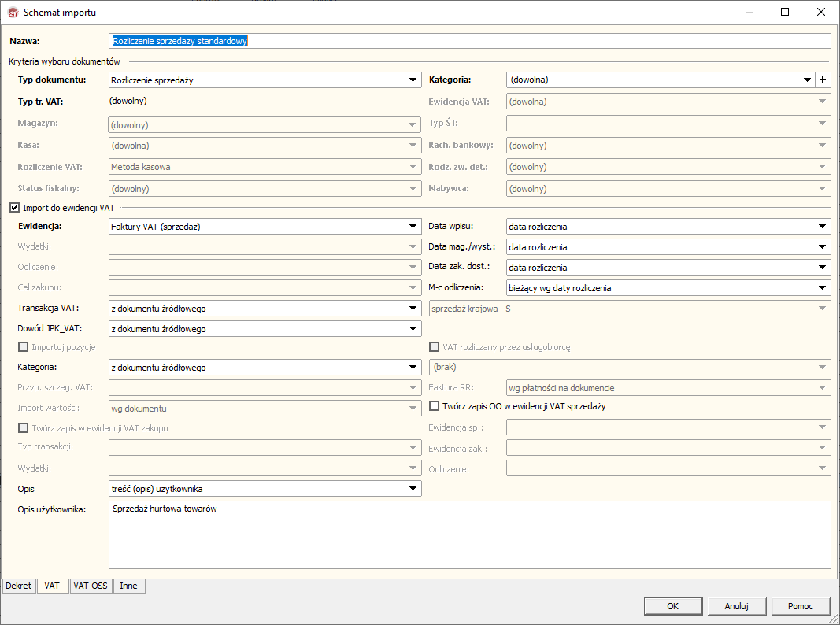Expand the Dowód JPK_VAT dropdown
The image size is (840, 625).
(x=413, y=329)
